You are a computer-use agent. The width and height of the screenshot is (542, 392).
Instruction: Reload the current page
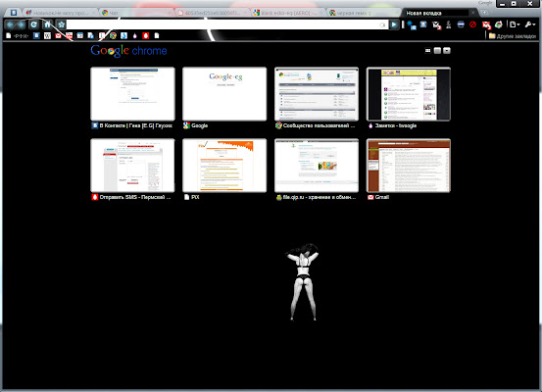click(33, 24)
